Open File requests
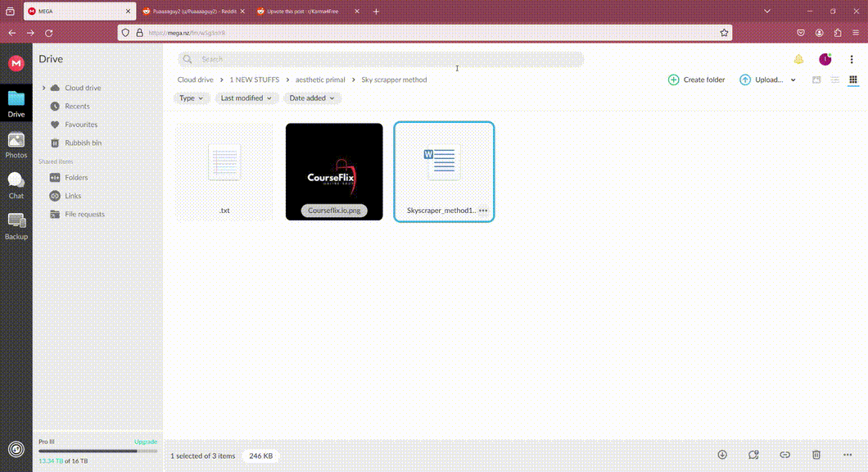This screenshot has width=868, height=472. [x=84, y=214]
